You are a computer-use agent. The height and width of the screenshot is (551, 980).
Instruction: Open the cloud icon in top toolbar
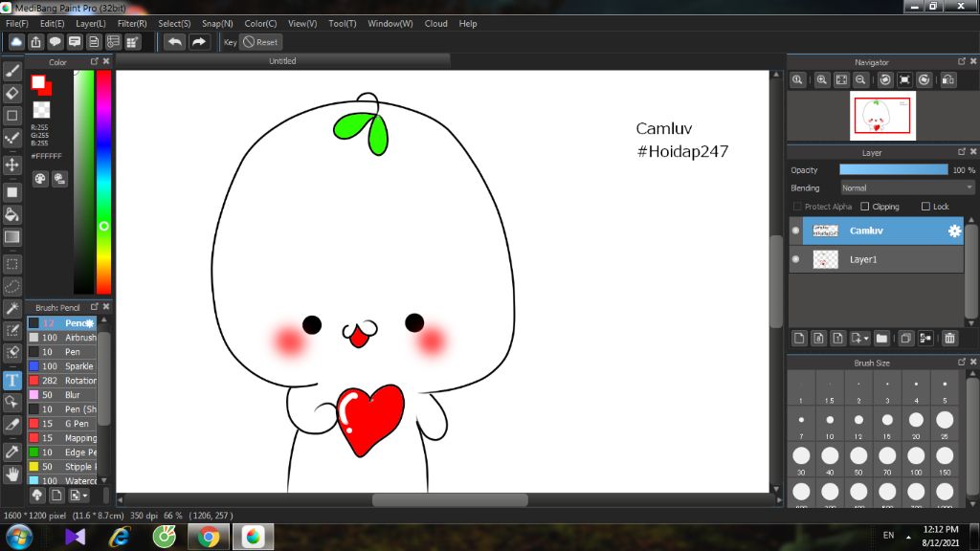click(x=16, y=42)
